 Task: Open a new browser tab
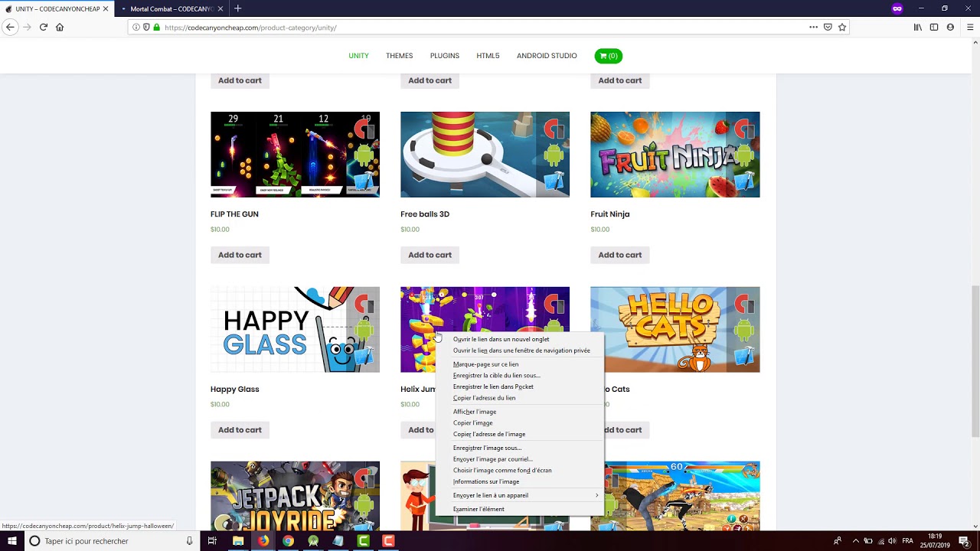[237, 8]
